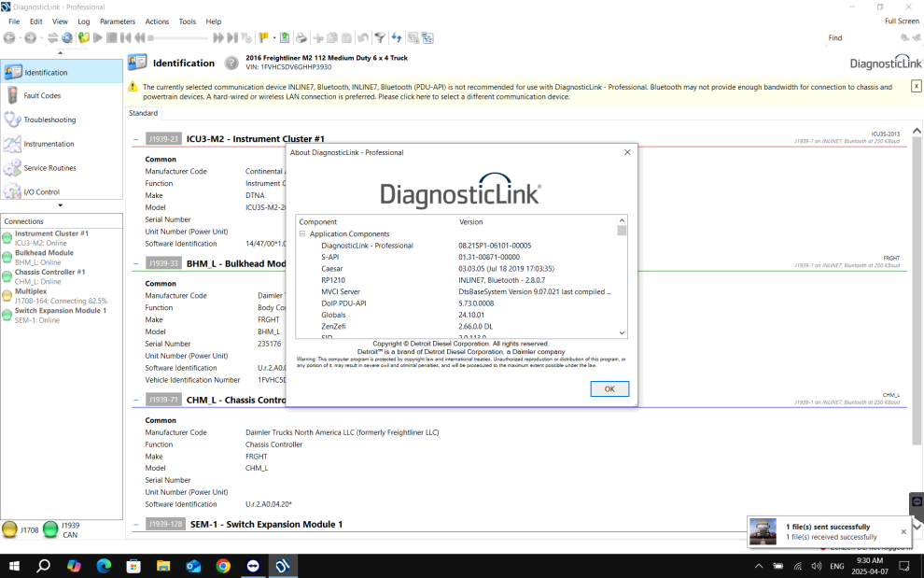Click the playback position slider in the toolbar
Screen dimensions: 924x578
point(177,38)
